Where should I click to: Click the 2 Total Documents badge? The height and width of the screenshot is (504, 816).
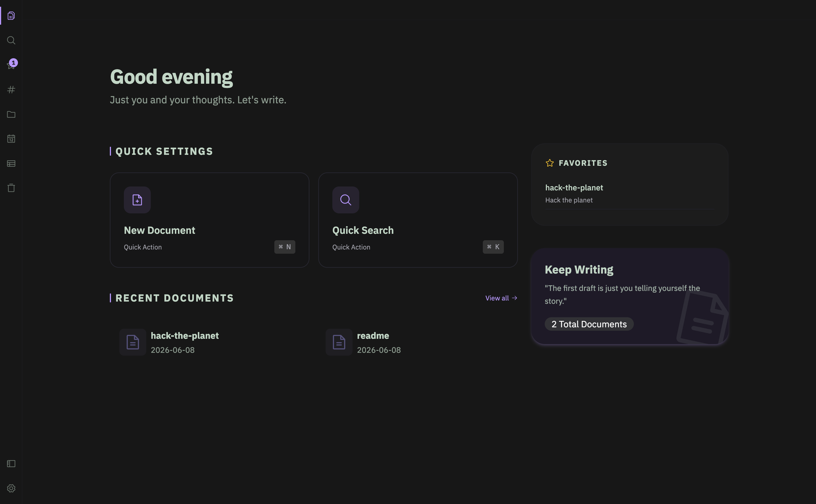point(589,324)
